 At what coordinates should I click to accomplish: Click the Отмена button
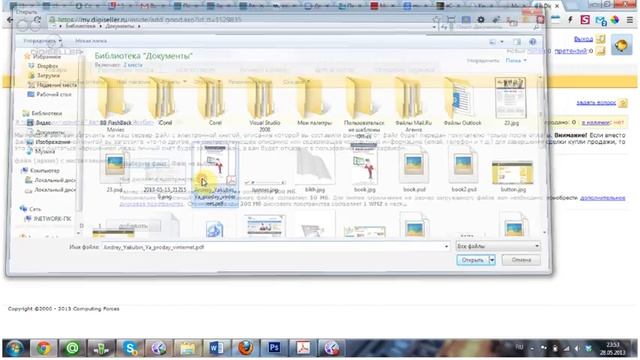pos(521,260)
